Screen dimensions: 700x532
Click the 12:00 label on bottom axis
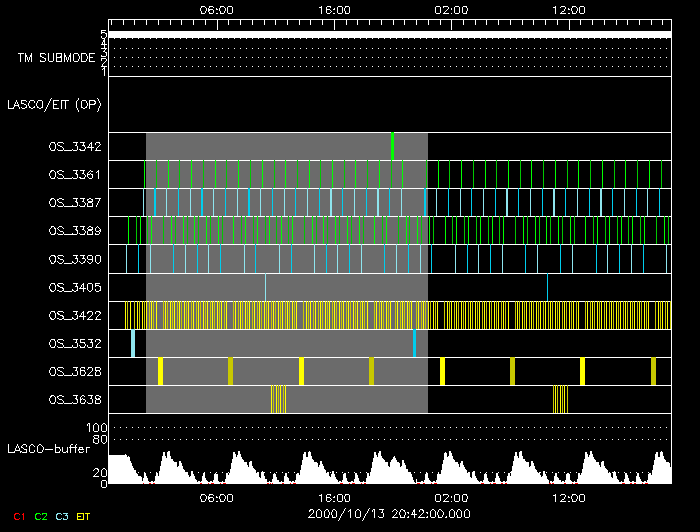568,497
